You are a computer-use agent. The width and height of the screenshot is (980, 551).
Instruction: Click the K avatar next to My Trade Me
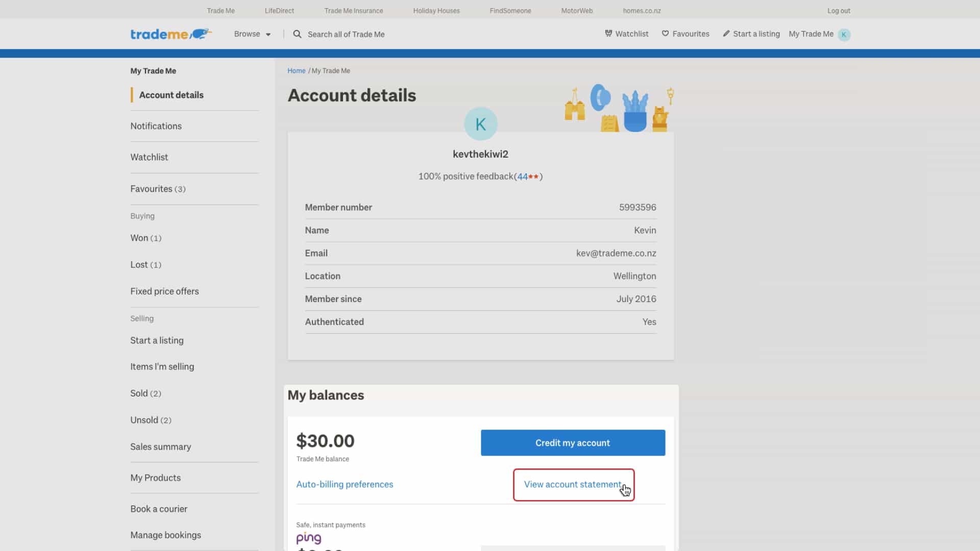(844, 35)
